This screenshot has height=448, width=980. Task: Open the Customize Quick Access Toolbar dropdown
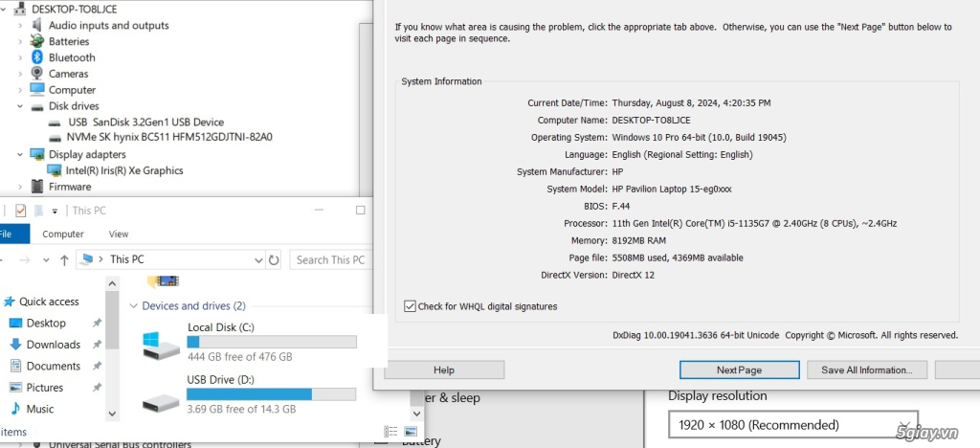55,212
